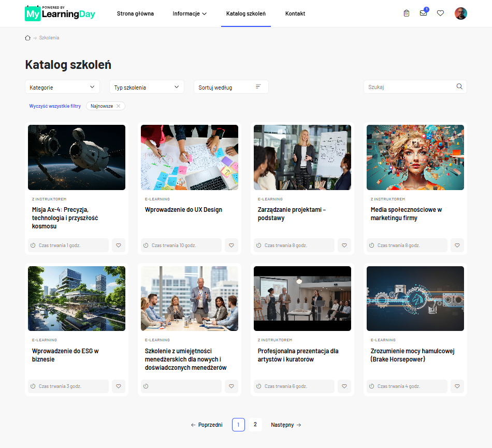Select page 2 in pagination
Viewport: 492px width, 448px height.
point(255,425)
